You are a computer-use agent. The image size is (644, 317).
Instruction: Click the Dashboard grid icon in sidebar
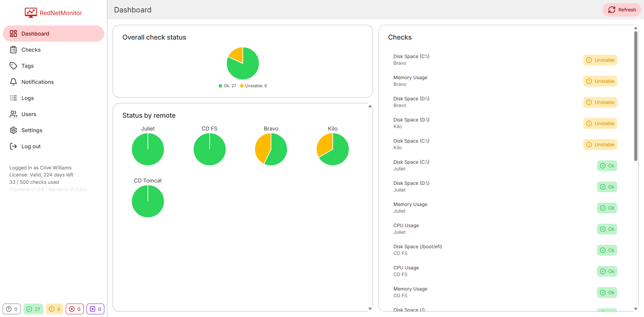(13, 34)
